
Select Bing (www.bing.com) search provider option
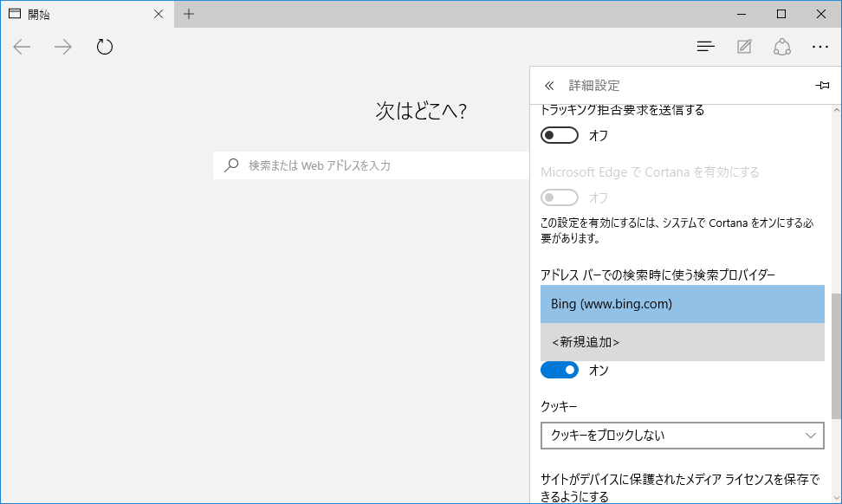[682, 304]
